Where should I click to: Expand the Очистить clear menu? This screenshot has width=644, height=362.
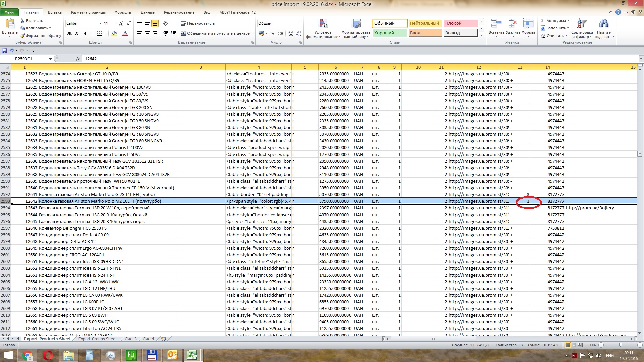[x=566, y=36]
